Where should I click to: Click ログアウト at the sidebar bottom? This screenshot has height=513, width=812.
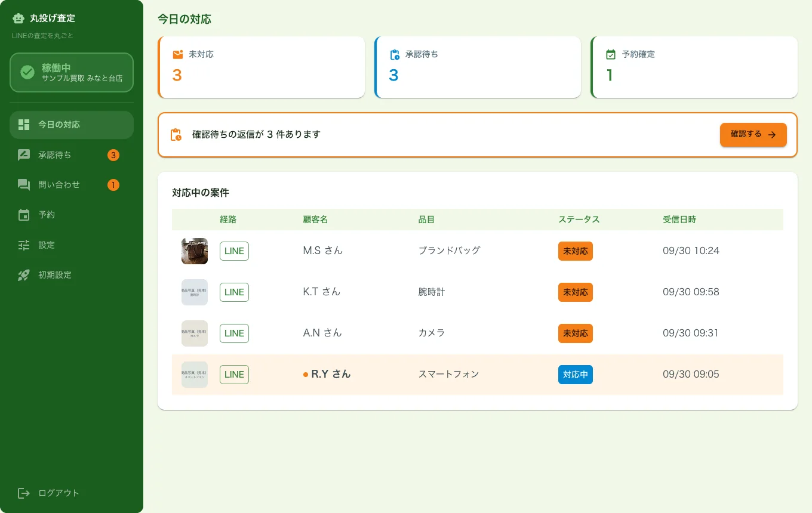(72, 493)
